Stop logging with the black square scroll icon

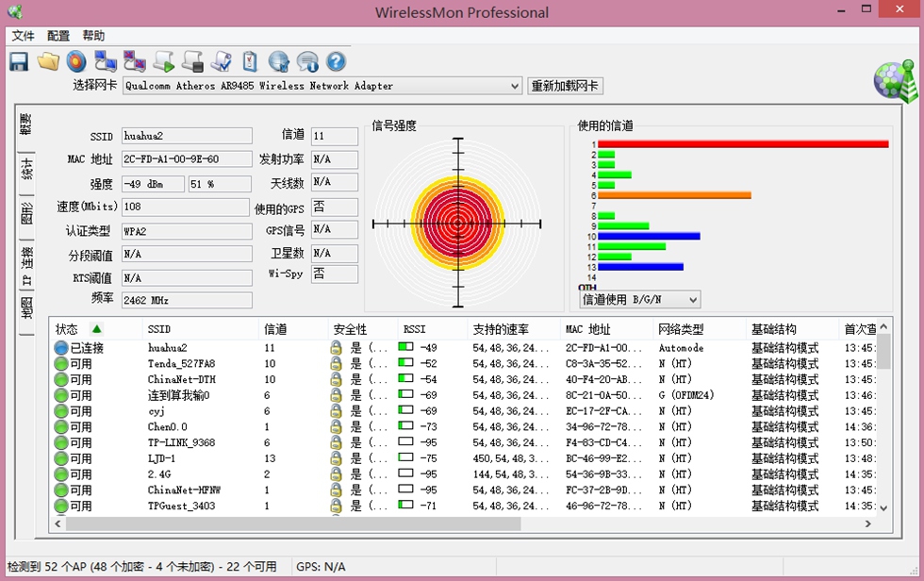(192, 61)
